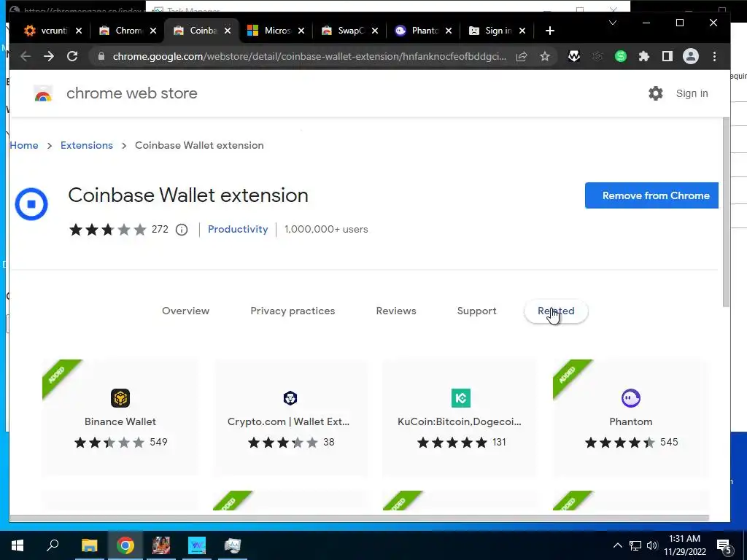The height and width of the screenshot is (560, 747).
Task: Click the horizontal page scrollbar
Action: (359, 518)
